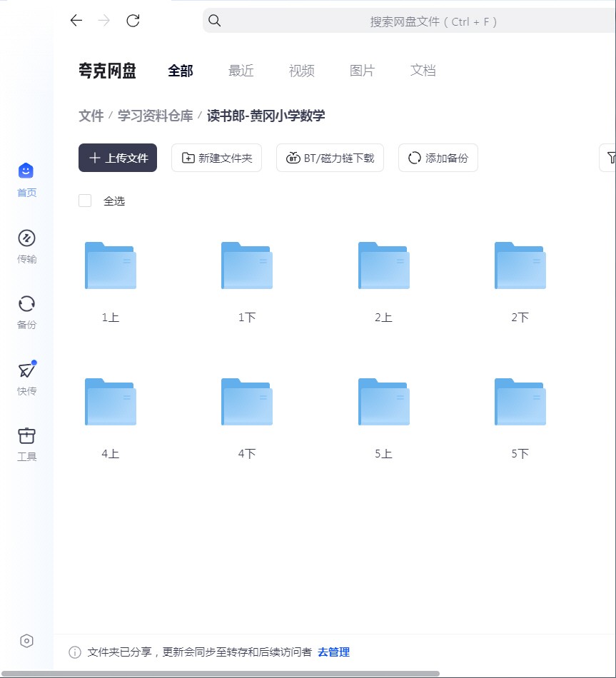Screen dimensions: 616x678
Task: Switch to the 视频 tab
Action: point(301,71)
